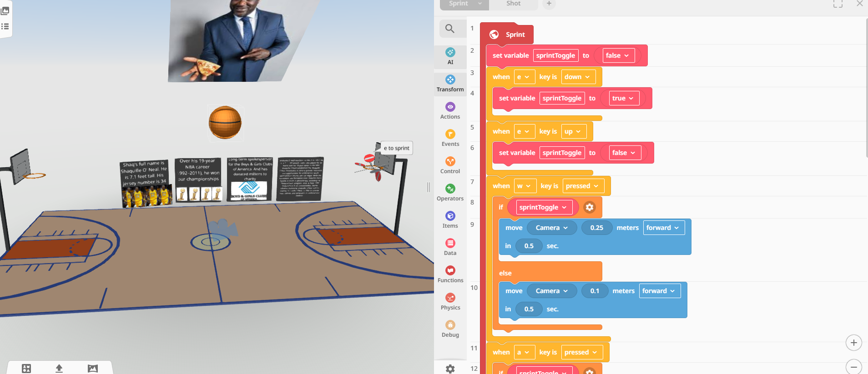
Task: Open the Items blocks category
Action: click(450, 220)
